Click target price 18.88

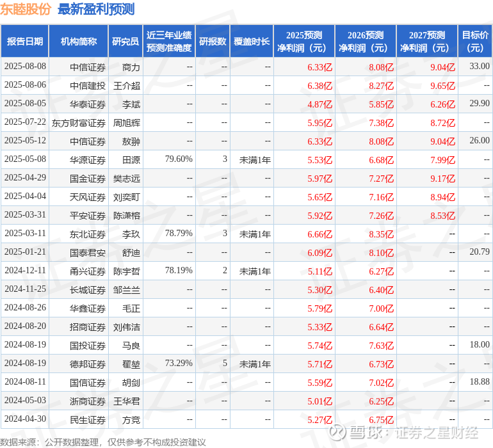(480, 381)
